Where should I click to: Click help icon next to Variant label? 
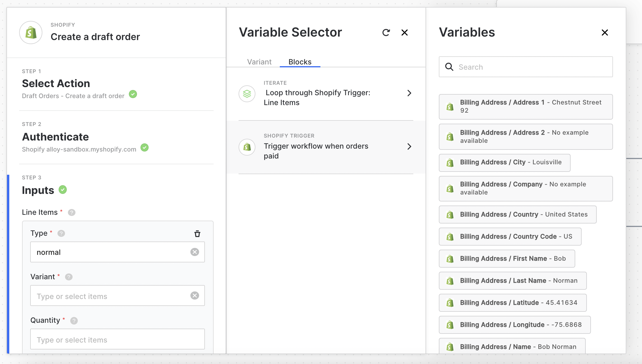pyautogui.click(x=69, y=277)
